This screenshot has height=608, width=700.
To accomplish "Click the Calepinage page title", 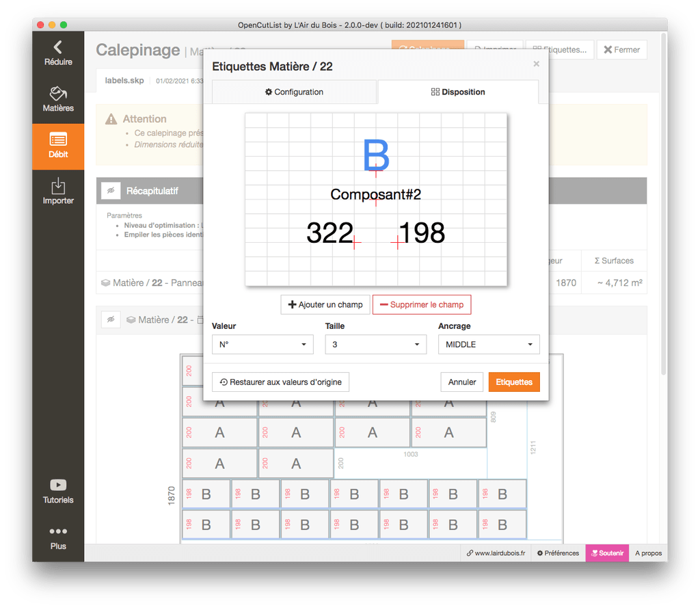I will pos(138,50).
